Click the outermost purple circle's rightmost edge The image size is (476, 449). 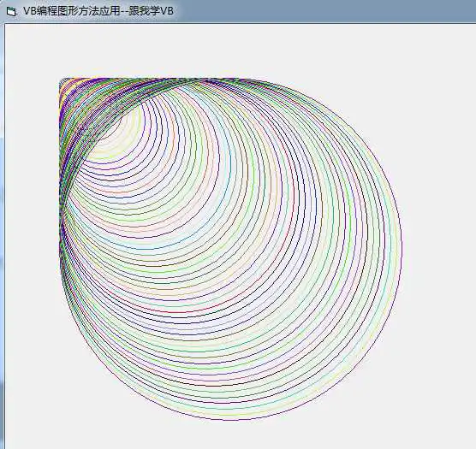tap(402, 249)
